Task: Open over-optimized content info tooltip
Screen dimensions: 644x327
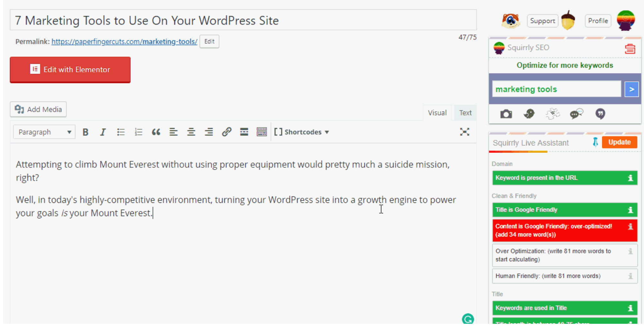Action: tap(630, 227)
